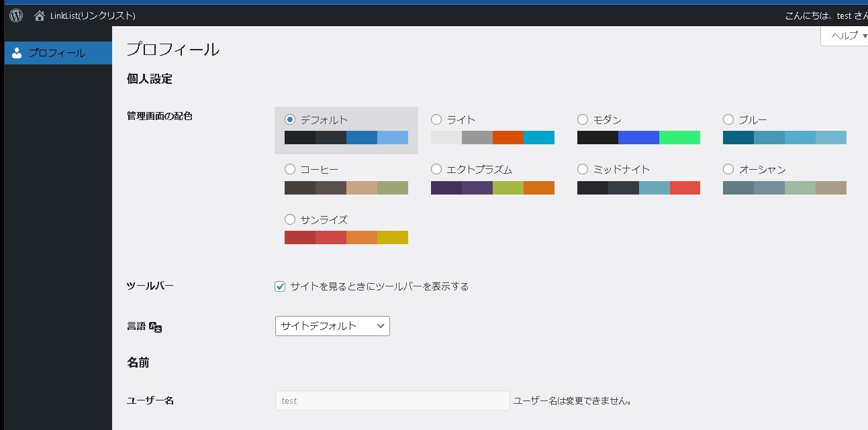Screen dimensions: 868x430
Task: Select the モダン color scheme option
Action: coord(583,119)
